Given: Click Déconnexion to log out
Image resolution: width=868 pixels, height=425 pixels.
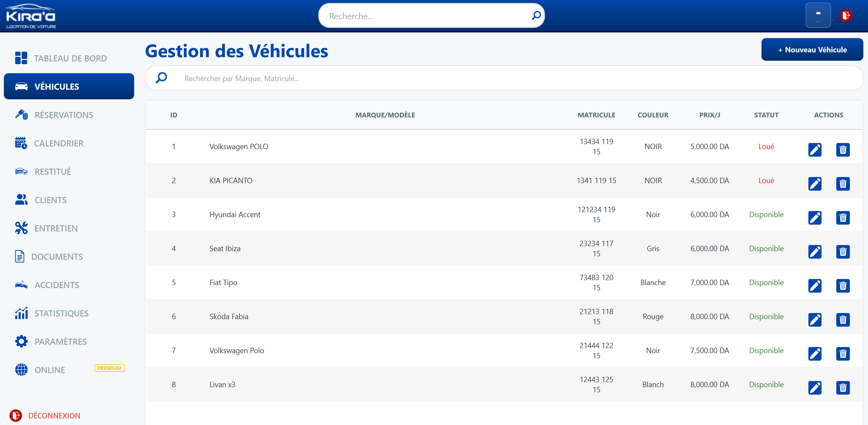Looking at the screenshot, I should tap(45, 415).
